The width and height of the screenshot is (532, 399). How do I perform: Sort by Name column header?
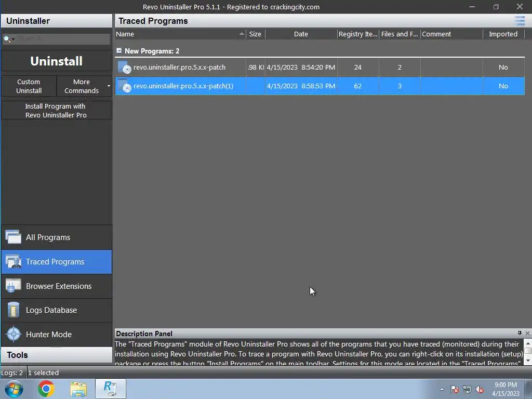(180, 34)
